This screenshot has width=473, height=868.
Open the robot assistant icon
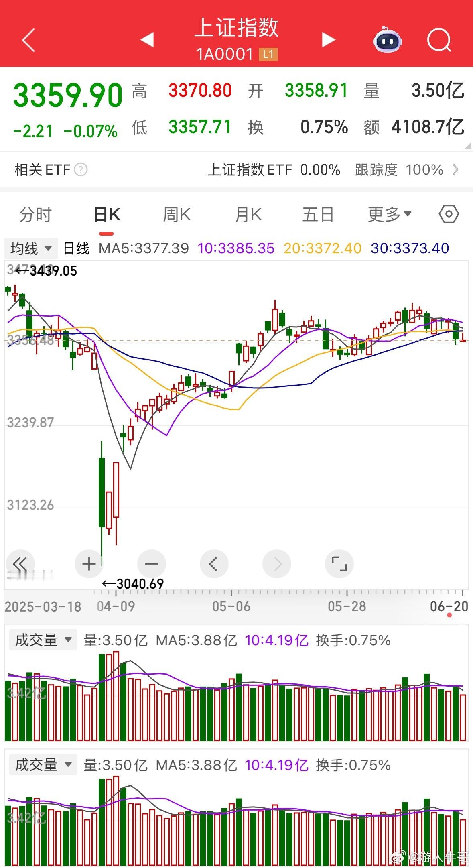387,40
